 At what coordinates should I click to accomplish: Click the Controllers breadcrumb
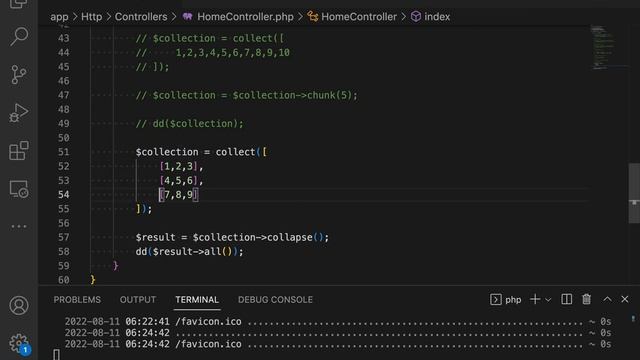(141, 17)
